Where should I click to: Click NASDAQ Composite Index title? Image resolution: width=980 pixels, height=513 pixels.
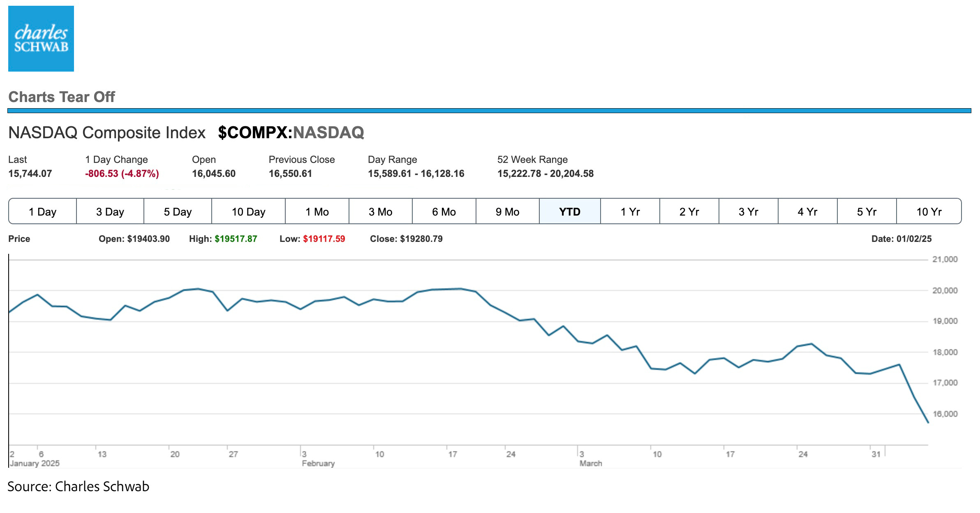coord(107,132)
